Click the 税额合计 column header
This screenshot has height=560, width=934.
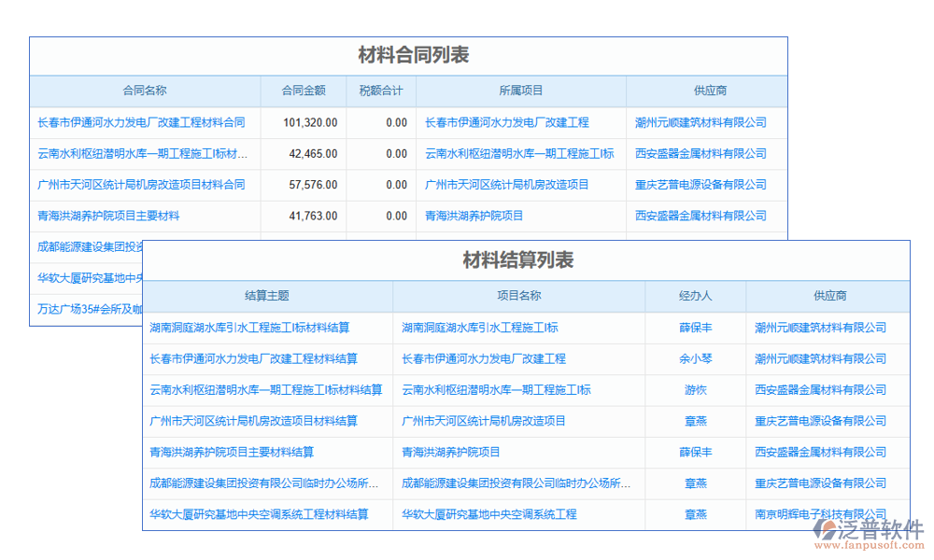click(x=381, y=91)
